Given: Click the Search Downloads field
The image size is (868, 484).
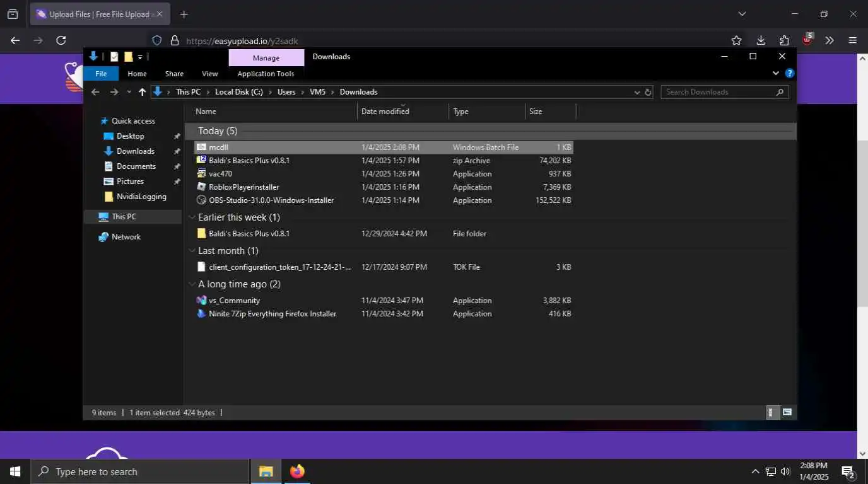Looking at the screenshot, I should 725,92.
